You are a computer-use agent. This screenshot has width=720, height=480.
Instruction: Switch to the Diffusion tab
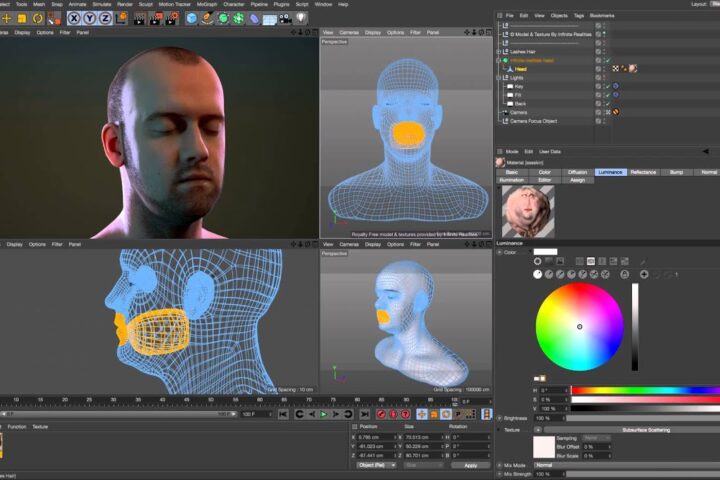point(577,172)
